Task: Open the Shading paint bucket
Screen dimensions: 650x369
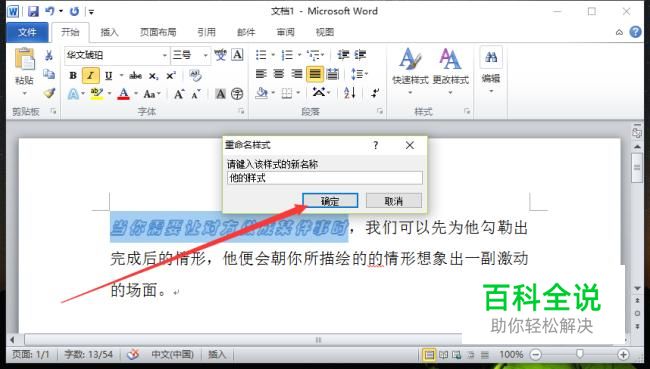Action: (x=262, y=93)
